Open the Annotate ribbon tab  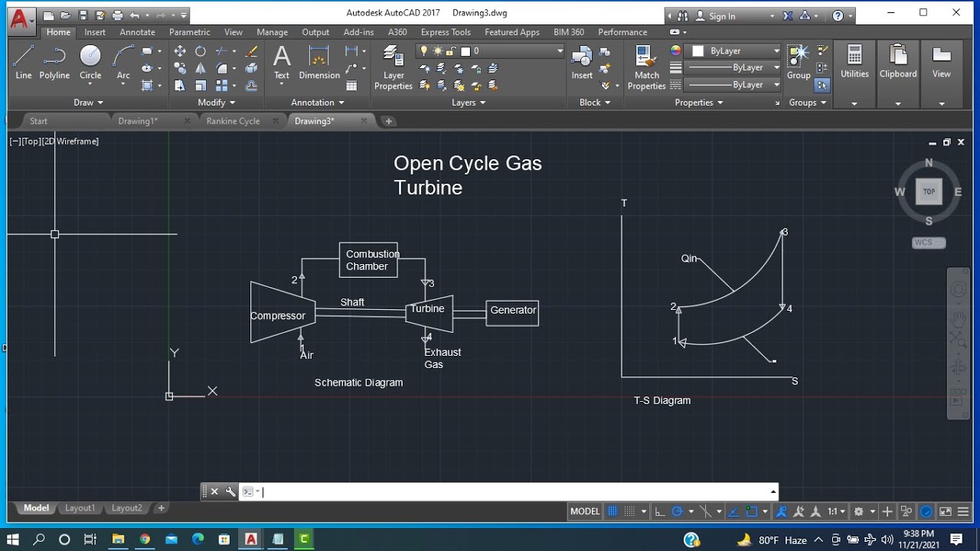[x=137, y=32]
